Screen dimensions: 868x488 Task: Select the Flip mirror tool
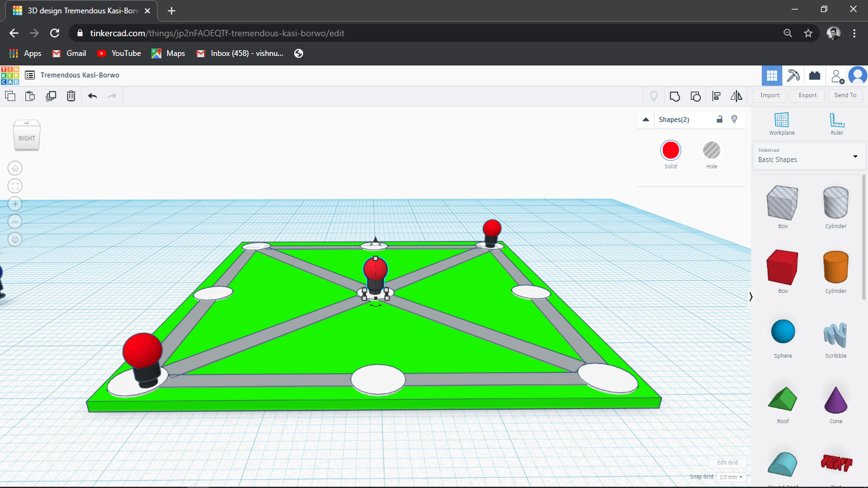click(736, 96)
